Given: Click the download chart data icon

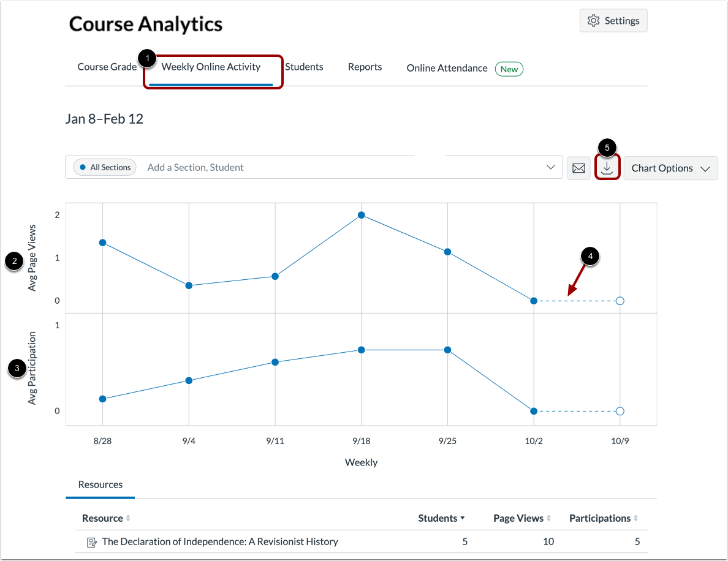Looking at the screenshot, I should click(607, 168).
